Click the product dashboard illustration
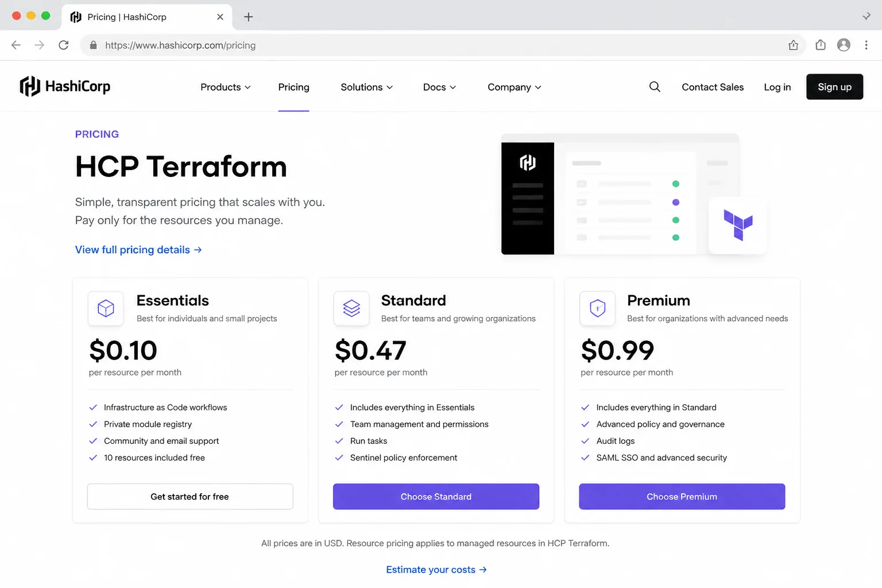The width and height of the screenshot is (882, 588). 634,195
